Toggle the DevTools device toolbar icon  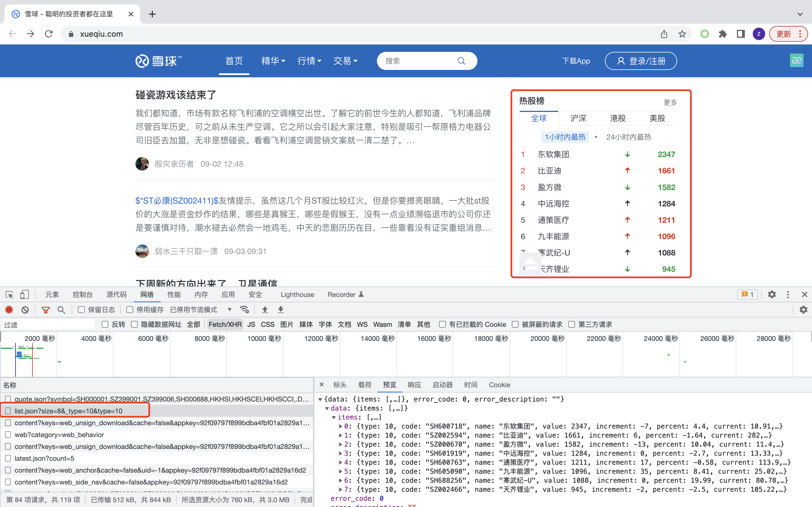[x=25, y=294]
